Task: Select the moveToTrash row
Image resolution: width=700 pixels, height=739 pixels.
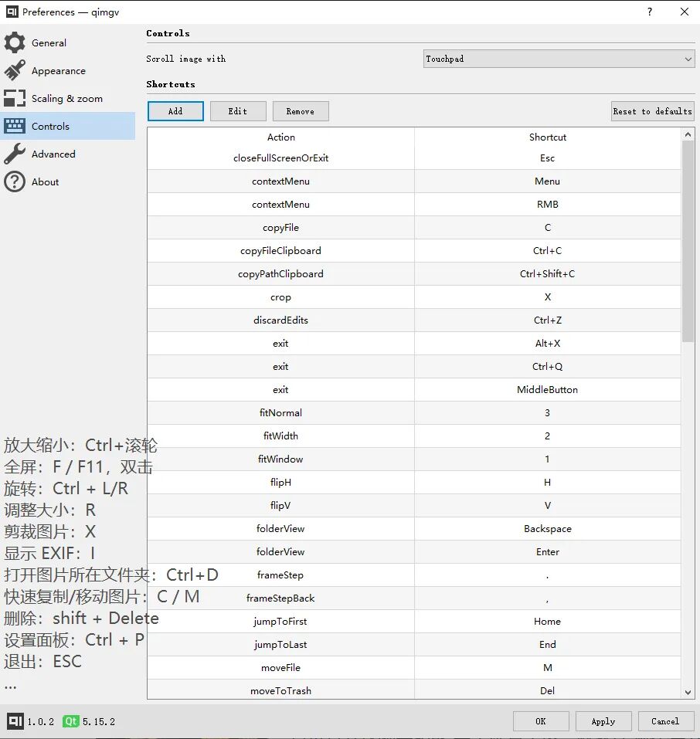Action: pyautogui.click(x=414, y=690)
